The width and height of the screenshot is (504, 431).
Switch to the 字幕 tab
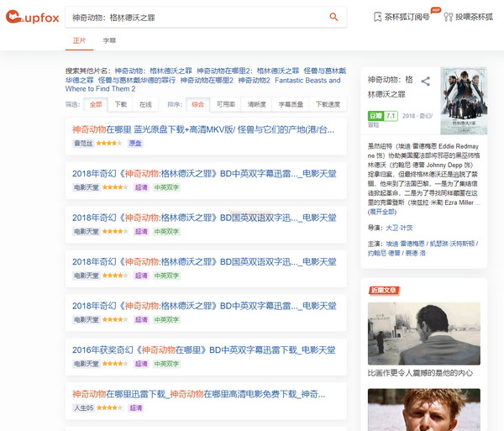tap(109, 40)
